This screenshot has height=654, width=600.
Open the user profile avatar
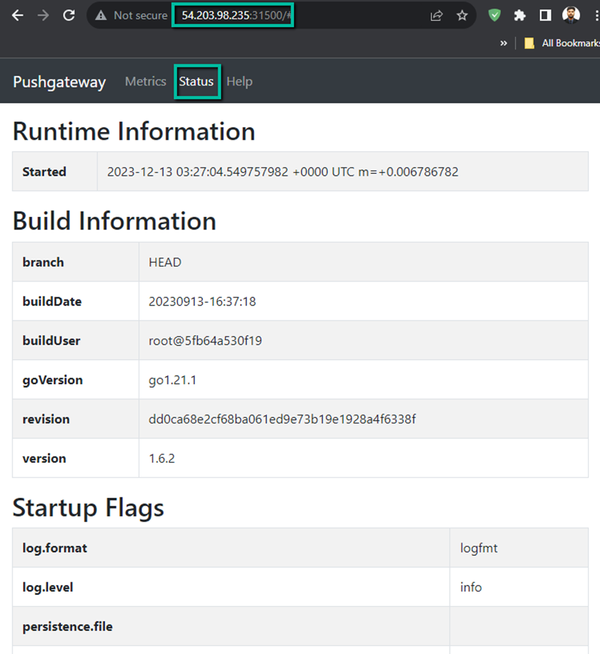[x=571, y=16]
